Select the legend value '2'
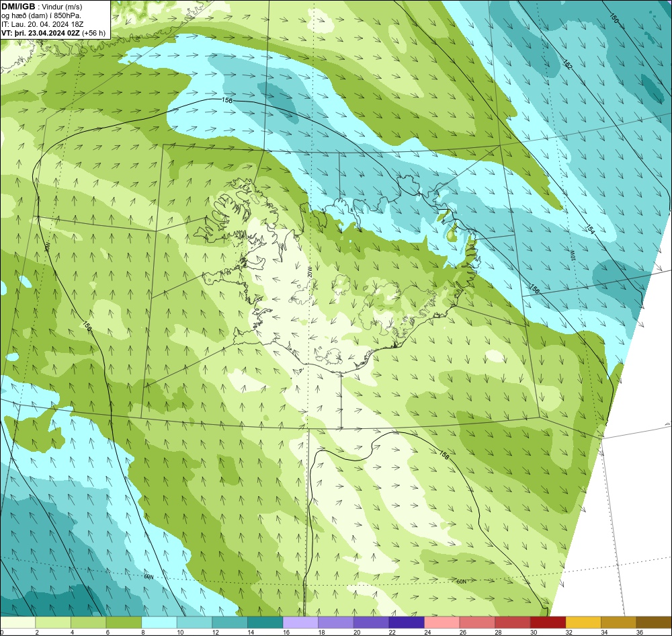The width and height of the screenshot is (672, 636). tap(37, 632)
